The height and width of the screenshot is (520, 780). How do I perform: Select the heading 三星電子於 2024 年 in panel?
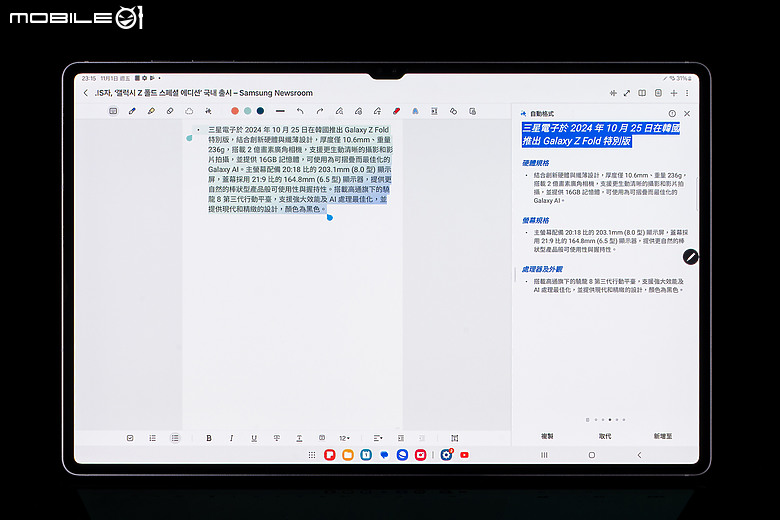coord(601,134)
